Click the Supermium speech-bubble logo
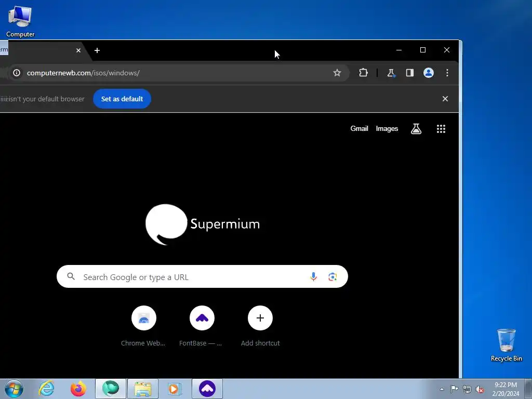The image size is (532, 399). point(166,224)
